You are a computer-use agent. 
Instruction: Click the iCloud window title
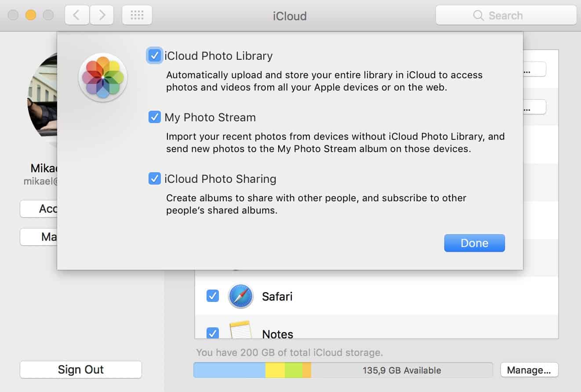[x=290, y=16]
